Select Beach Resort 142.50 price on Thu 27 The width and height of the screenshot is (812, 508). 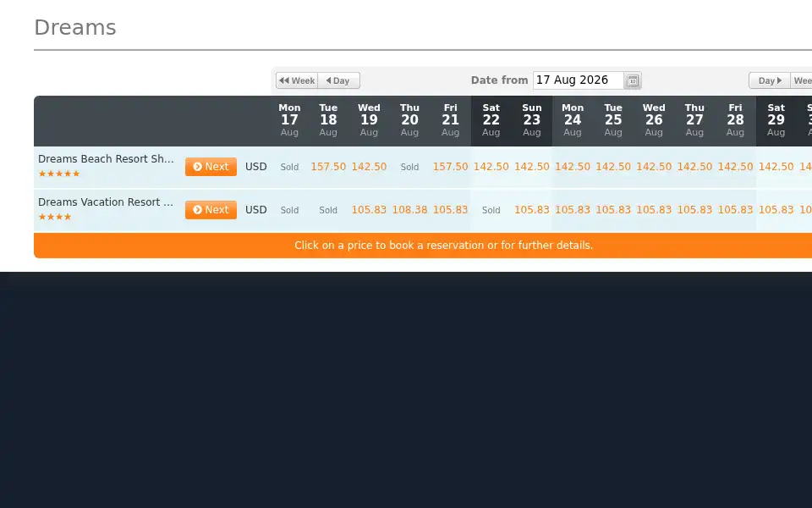pos(694,167)
